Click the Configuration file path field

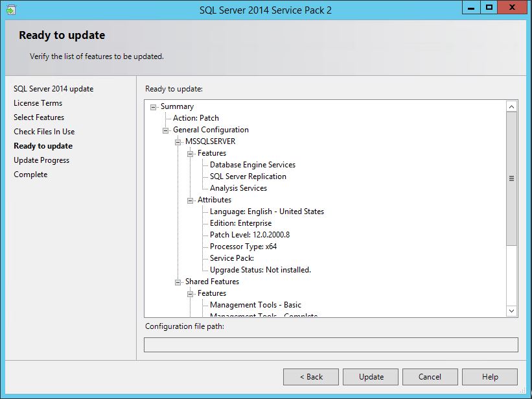pyautogui.click(x=330, y=345)
